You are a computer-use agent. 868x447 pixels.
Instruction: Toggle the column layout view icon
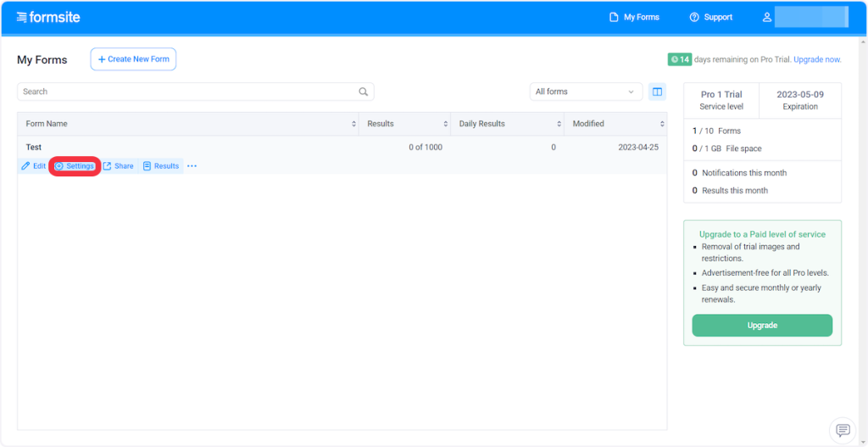click(657, 92)
